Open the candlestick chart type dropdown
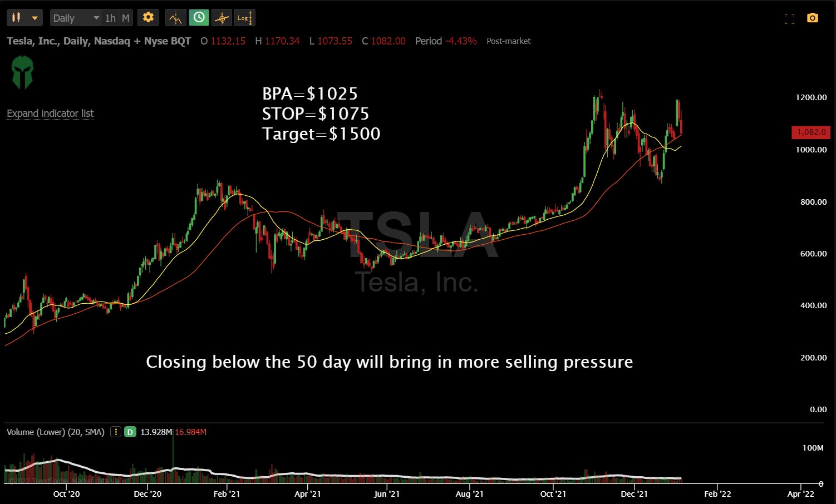 pos(25,18)
